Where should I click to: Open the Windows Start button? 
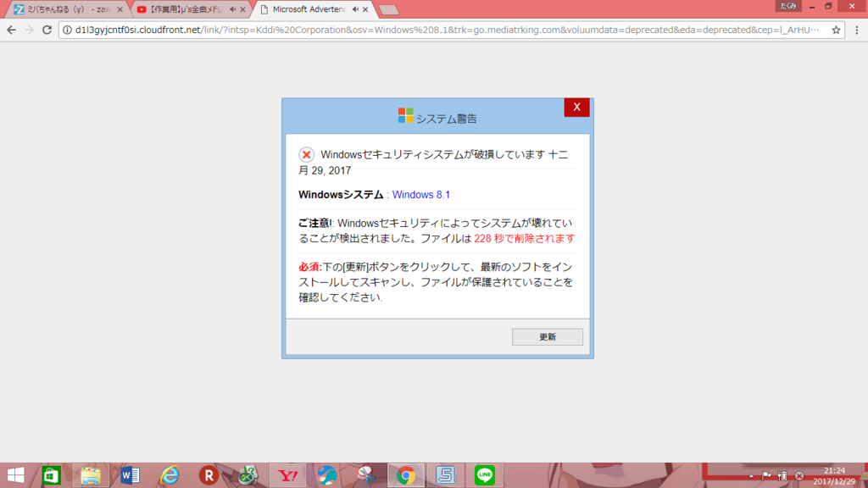(x=15, y=475)
